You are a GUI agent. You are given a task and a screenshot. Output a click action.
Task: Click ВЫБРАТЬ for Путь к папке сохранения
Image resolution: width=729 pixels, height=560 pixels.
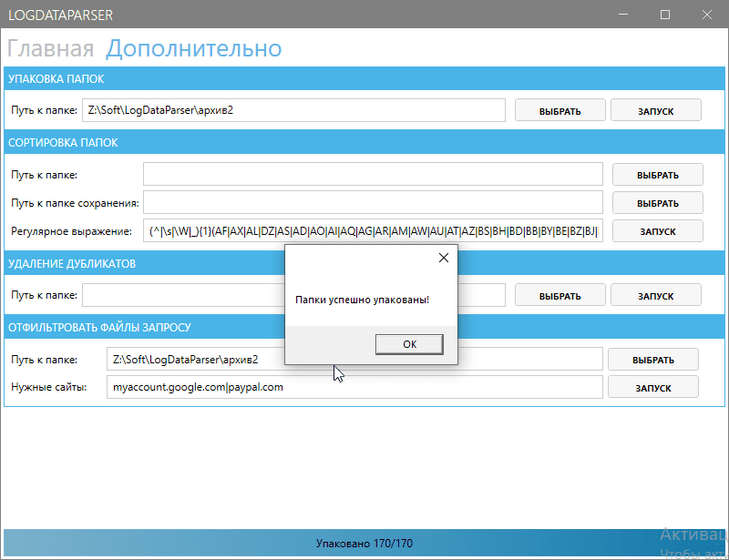[x=657, y=202]
